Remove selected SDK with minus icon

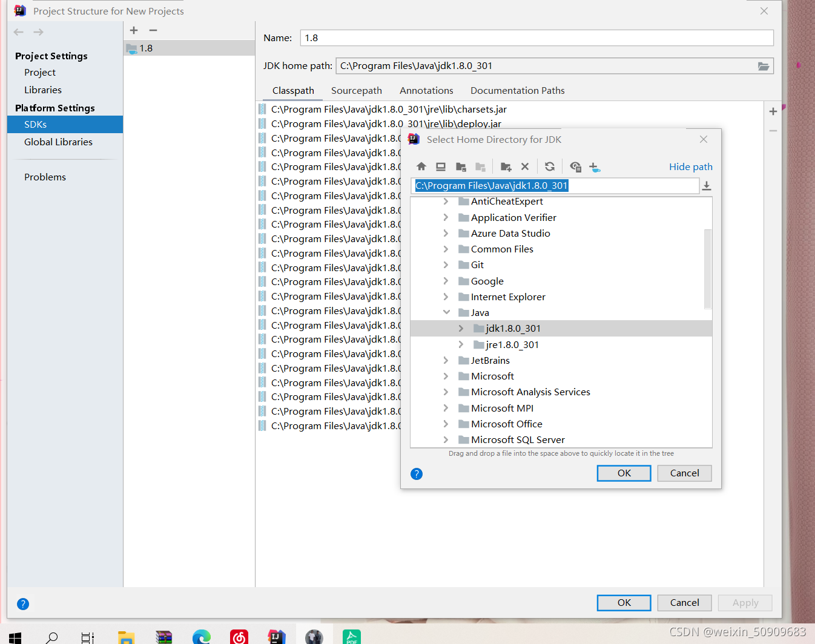(153, 30)
